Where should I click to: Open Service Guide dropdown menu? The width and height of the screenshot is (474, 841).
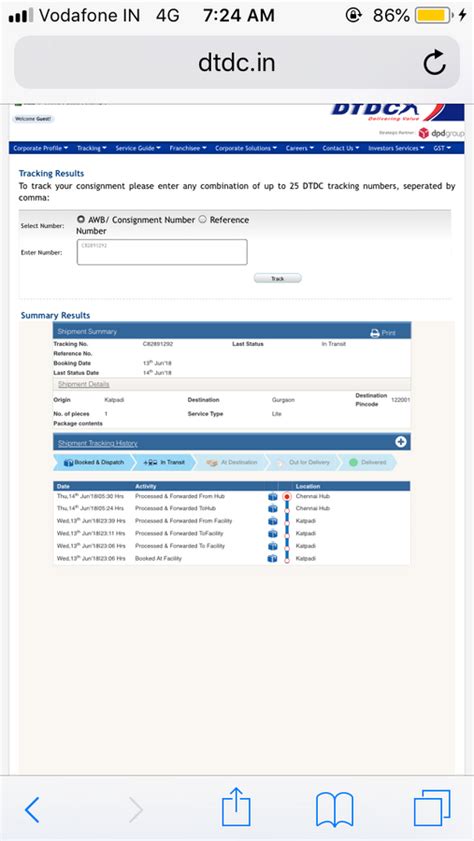coord(138,148)
